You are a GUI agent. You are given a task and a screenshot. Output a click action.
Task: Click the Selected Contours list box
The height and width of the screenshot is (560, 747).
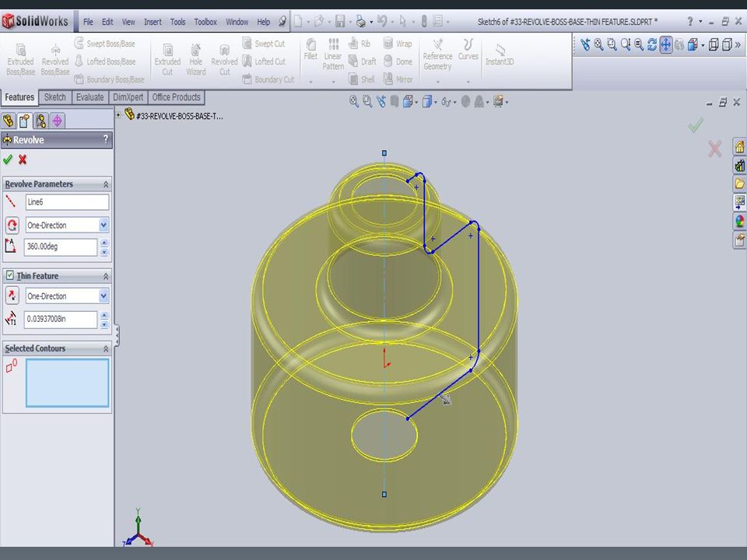pos(67,383)
